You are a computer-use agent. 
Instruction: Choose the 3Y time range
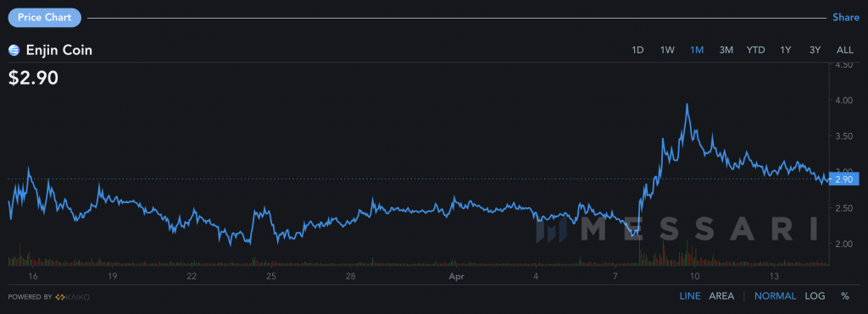pos(815,50)
